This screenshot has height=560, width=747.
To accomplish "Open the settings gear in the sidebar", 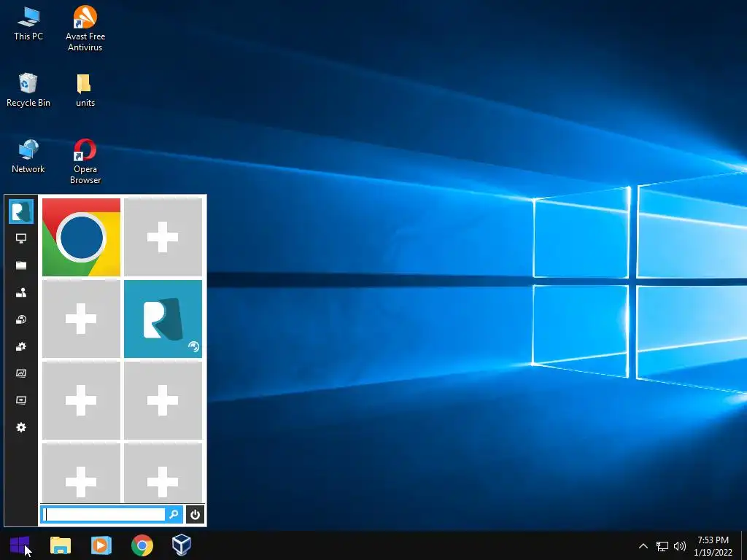I will tap(21, 427).
